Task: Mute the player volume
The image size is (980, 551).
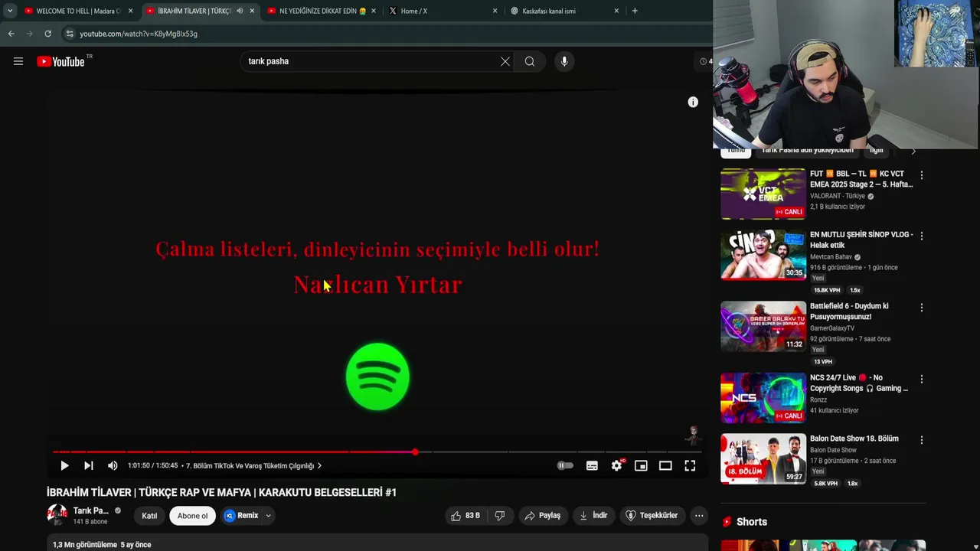Action: [x=113, y=465]
